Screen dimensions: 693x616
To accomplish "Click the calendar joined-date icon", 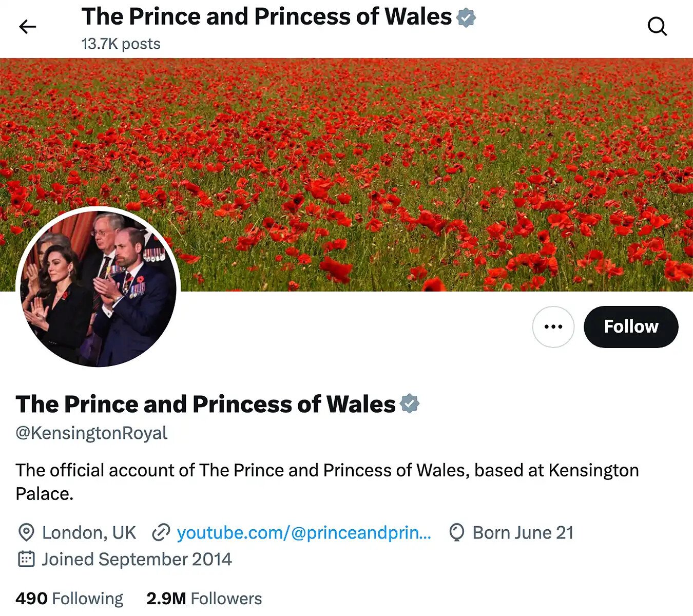I will pyautogui.click(x=26, y=559).
